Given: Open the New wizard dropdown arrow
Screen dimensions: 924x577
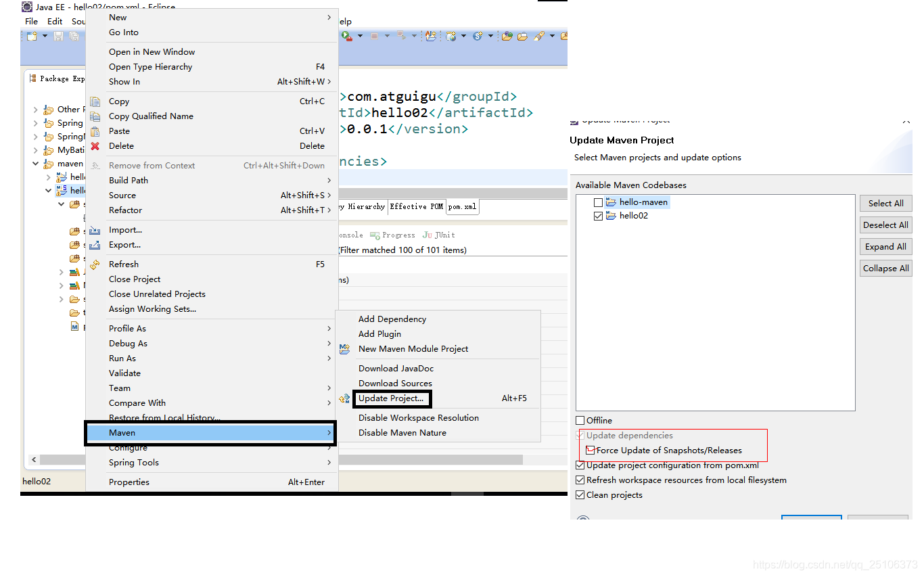Looking at the screenshot, I should [45, 36].
